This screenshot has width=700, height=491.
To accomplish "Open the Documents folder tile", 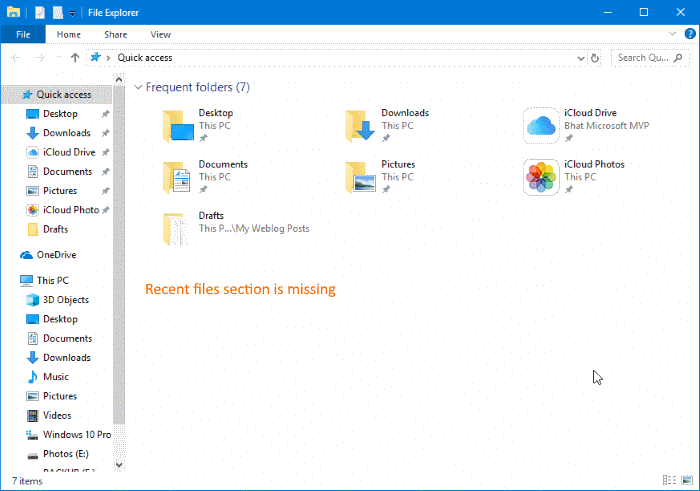I will point(205,177).
